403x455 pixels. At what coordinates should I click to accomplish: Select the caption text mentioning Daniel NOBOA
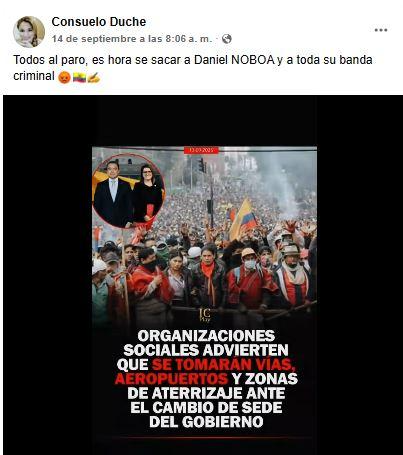click(193, 68)
